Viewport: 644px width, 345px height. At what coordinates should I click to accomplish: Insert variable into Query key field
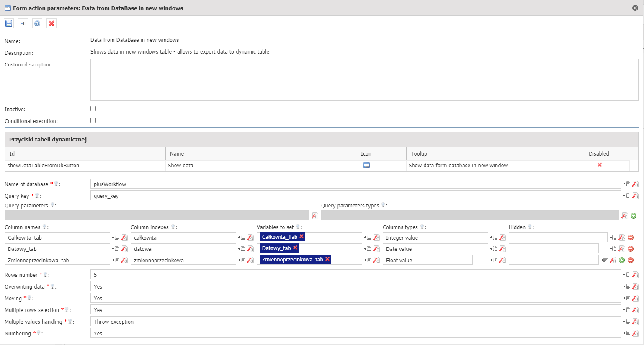pos(626,196)
